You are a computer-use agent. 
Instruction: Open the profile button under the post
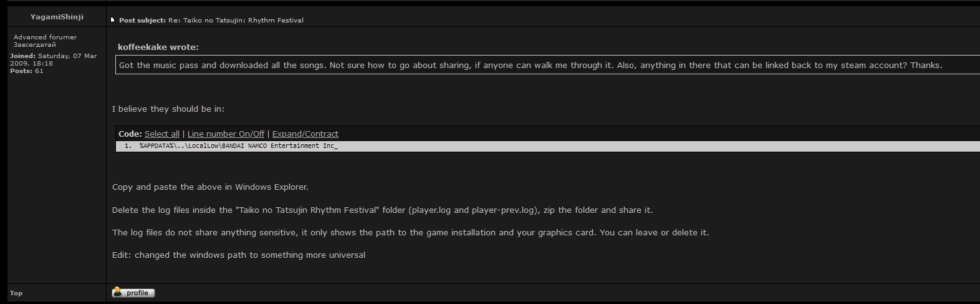(133, 293)
